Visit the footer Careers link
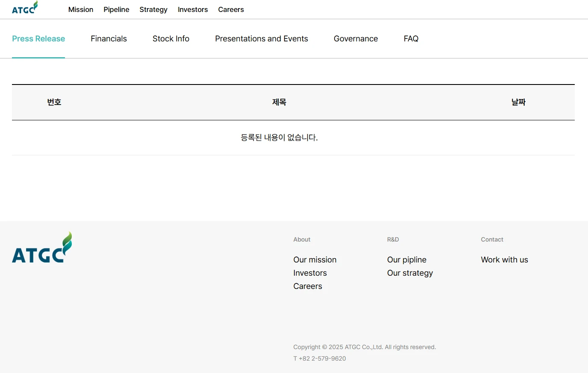 coord(308,286)
